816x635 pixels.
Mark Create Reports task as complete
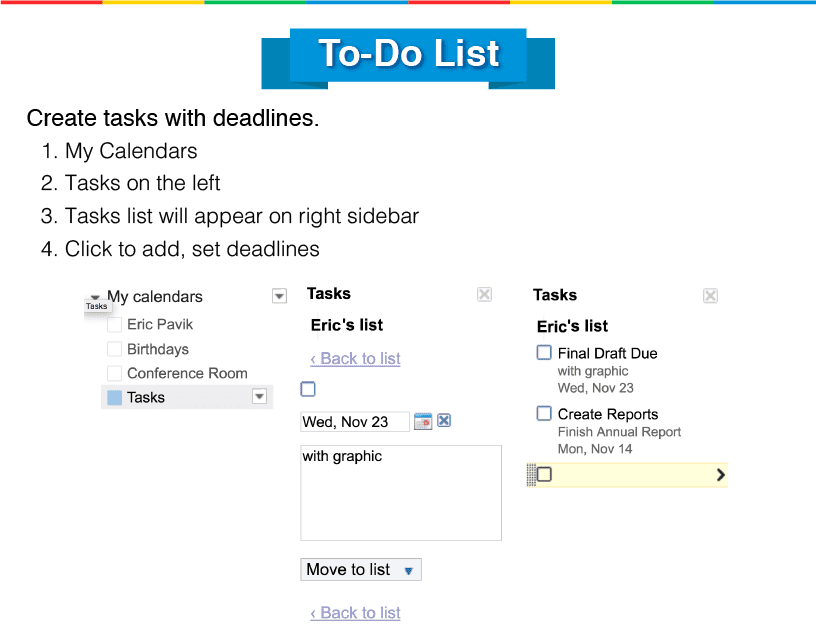tap(544, 413)
